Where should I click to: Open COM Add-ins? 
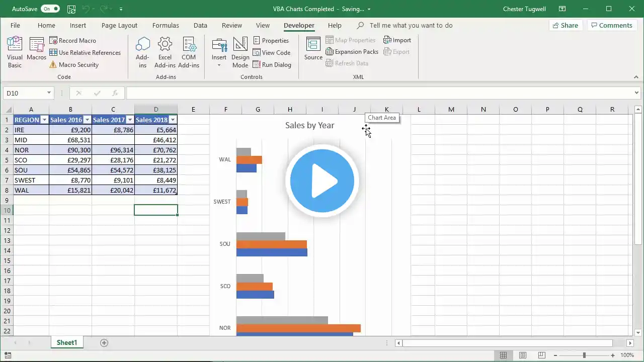coord(189,52)
